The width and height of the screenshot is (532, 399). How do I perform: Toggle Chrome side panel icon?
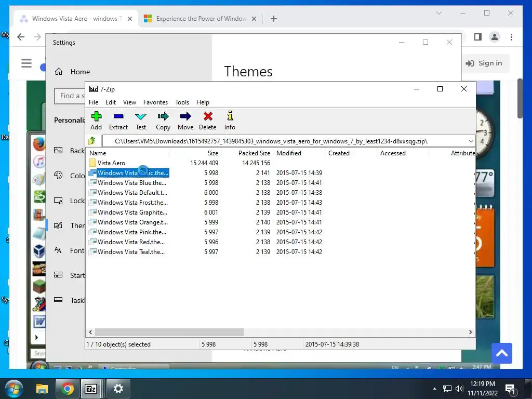click(x=478, y=37)
